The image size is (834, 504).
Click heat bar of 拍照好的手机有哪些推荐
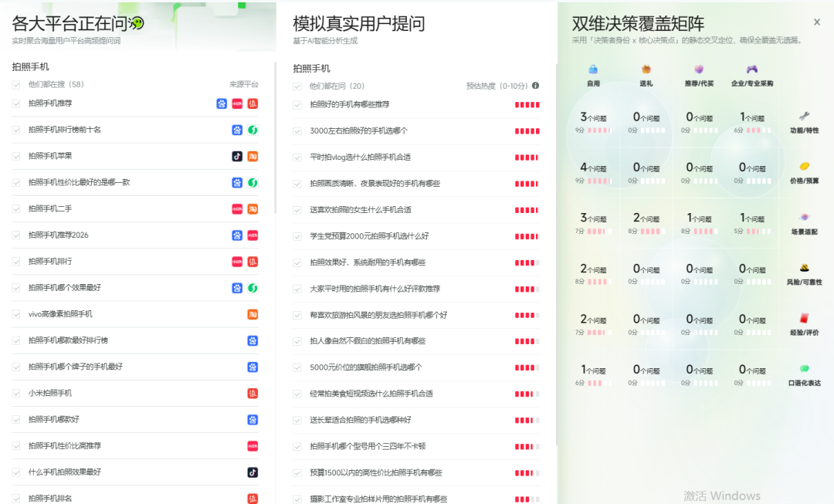point(527,105)
